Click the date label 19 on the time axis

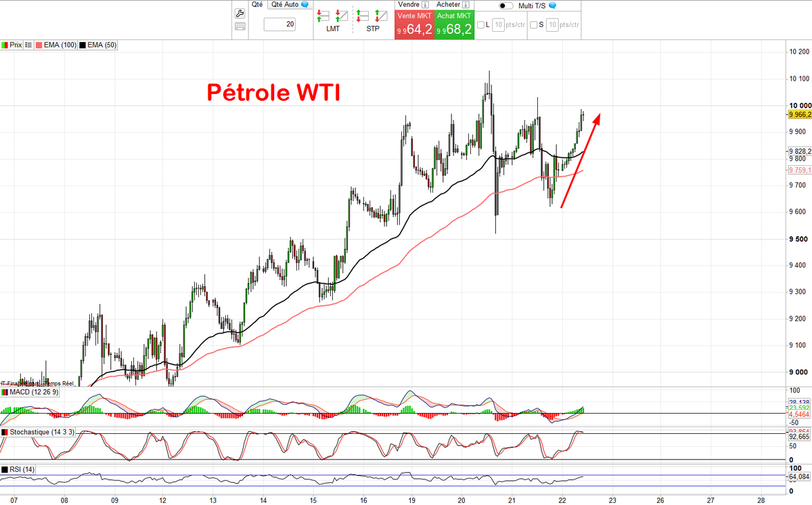click(x=411, y=500)
